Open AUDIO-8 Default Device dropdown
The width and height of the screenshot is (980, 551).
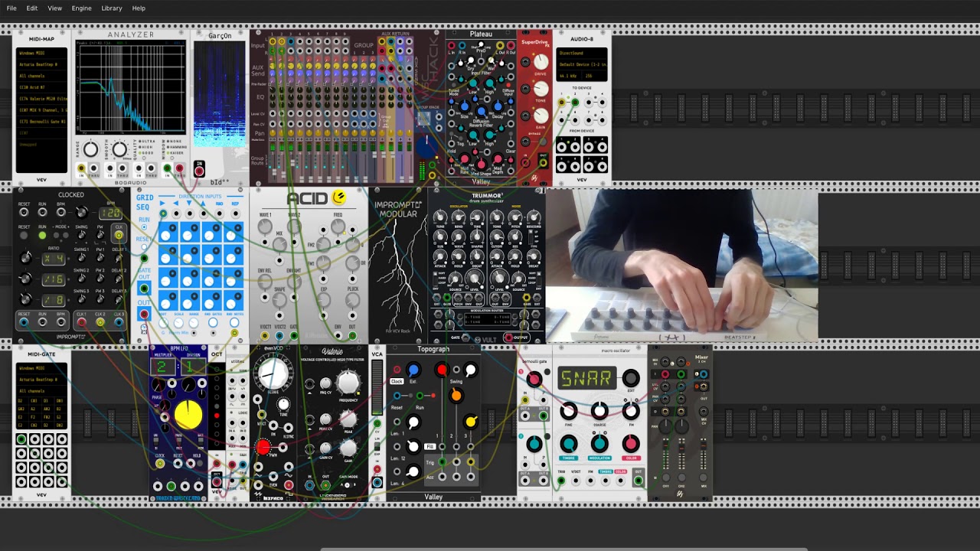point(582,65)
